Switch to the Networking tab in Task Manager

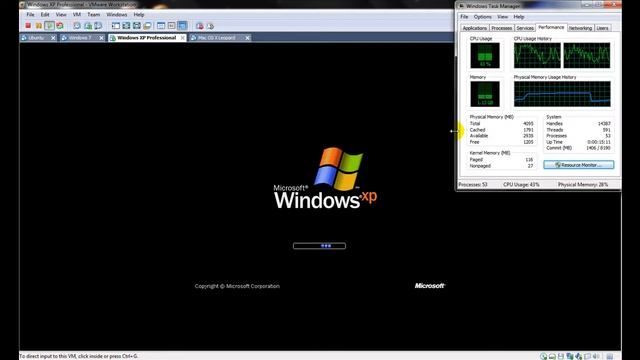pos(580,28)
